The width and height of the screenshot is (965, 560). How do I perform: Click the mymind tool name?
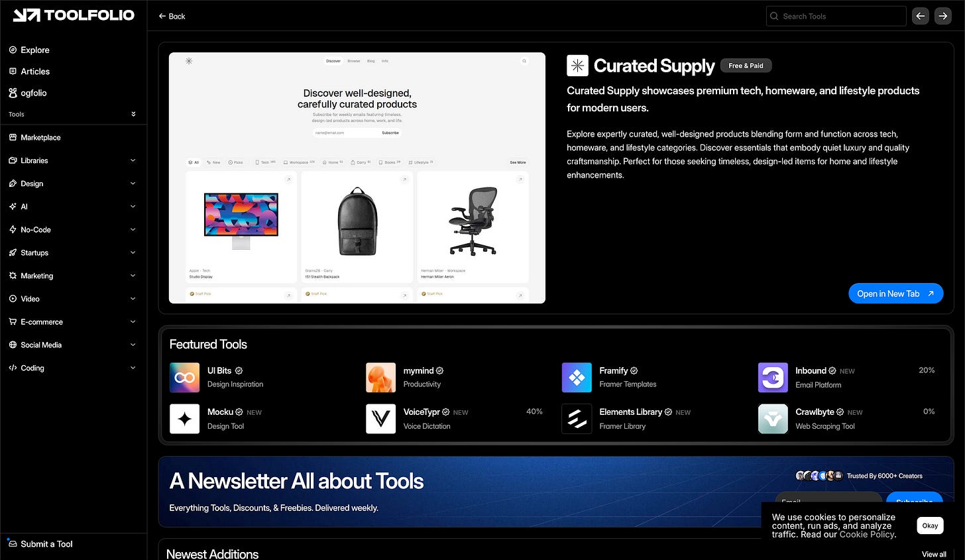418,370
